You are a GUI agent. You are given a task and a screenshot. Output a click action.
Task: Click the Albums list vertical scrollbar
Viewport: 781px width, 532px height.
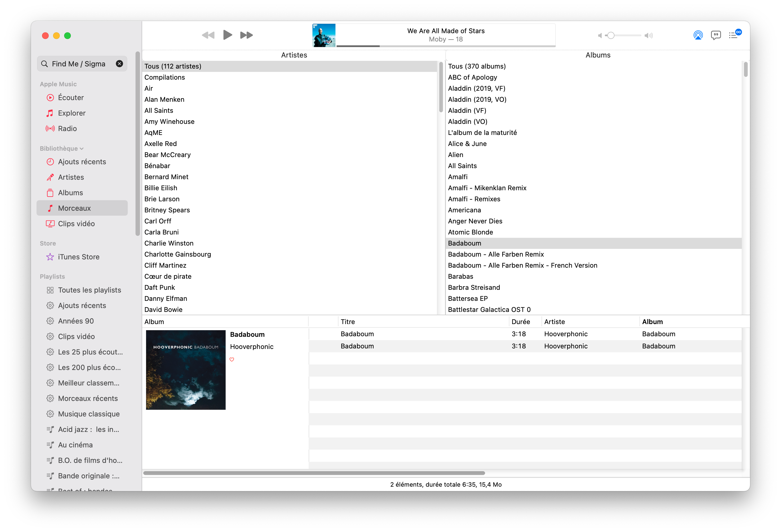[x=746, y=69]
